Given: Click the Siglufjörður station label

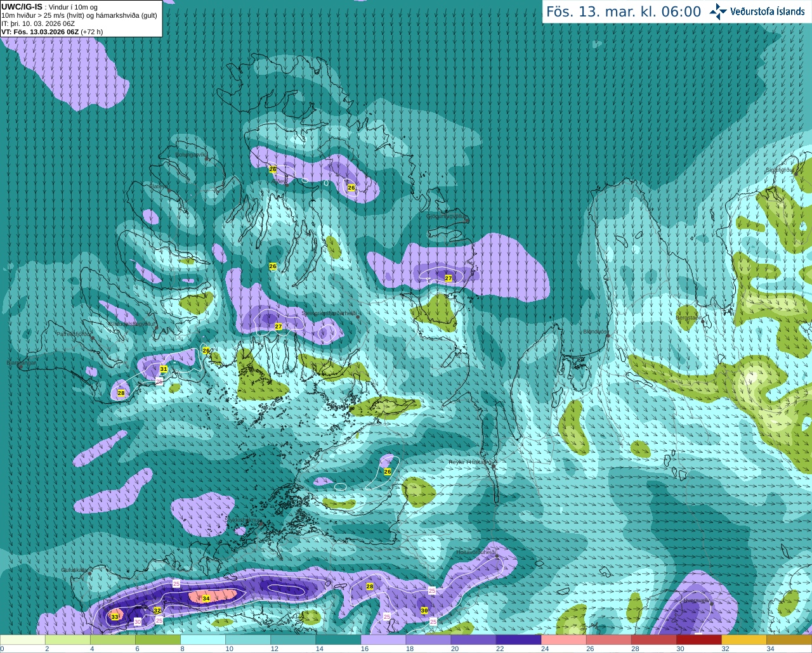Looking at the screenshot, I should [x=780, y=170].
